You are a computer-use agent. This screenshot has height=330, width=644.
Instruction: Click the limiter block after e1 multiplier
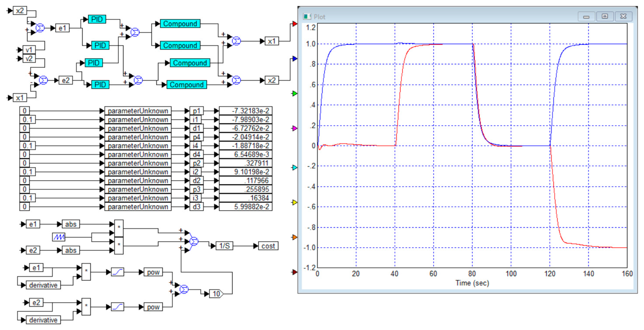(x=117, y=272)
